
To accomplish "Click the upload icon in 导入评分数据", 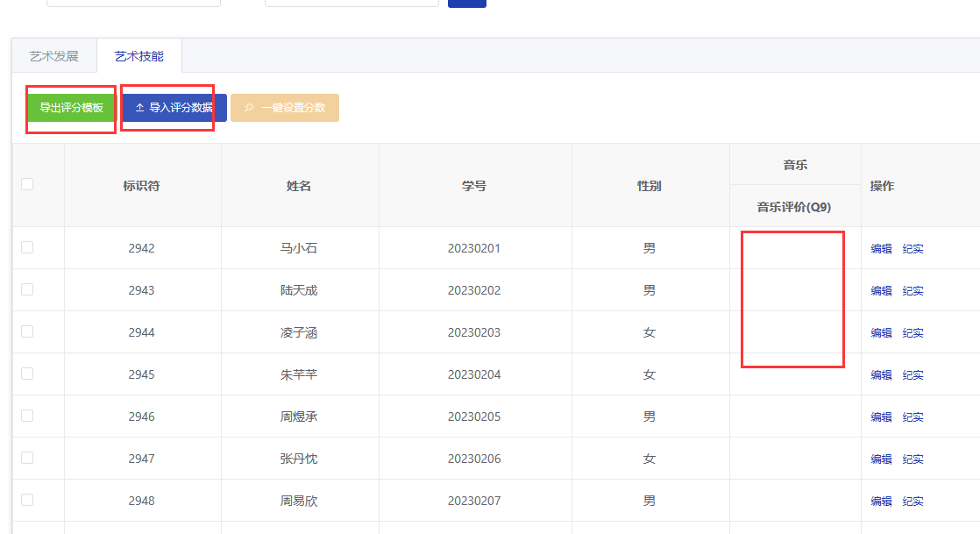I will pos(139,108).
